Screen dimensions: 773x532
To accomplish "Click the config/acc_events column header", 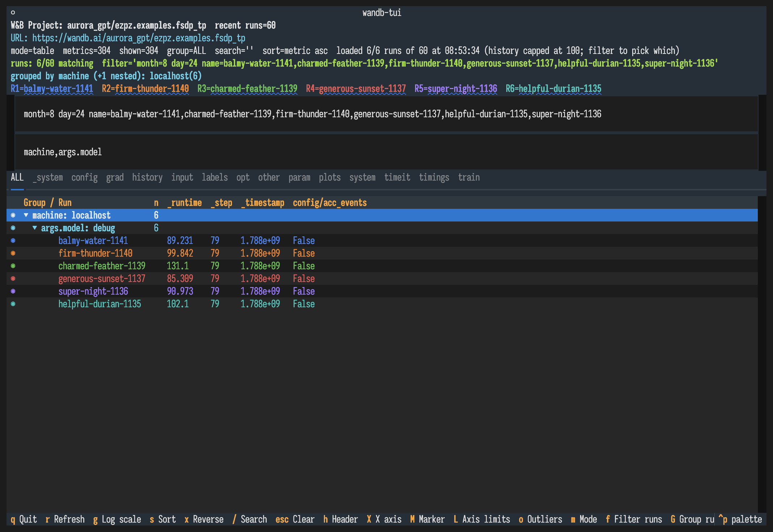I will point(330,203).
